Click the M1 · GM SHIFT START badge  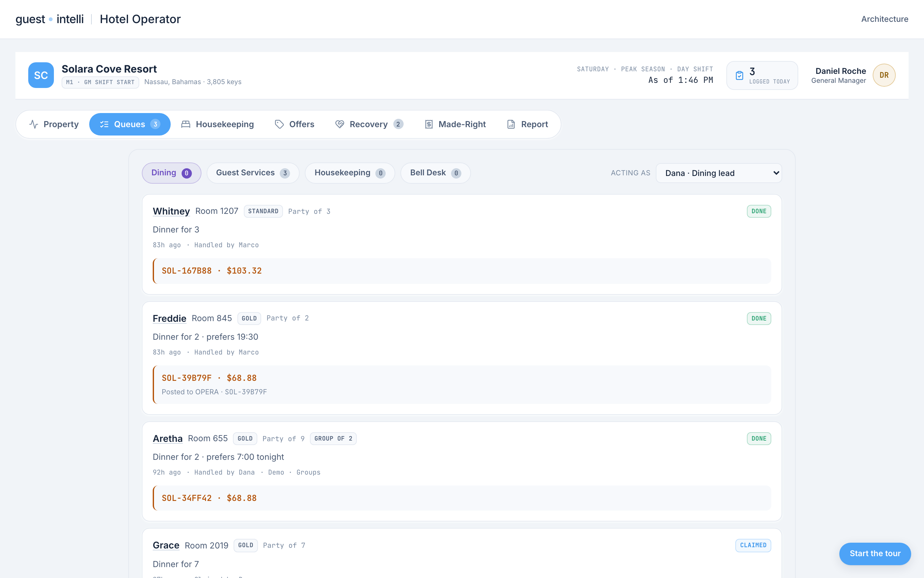click(x=100, y=82)
